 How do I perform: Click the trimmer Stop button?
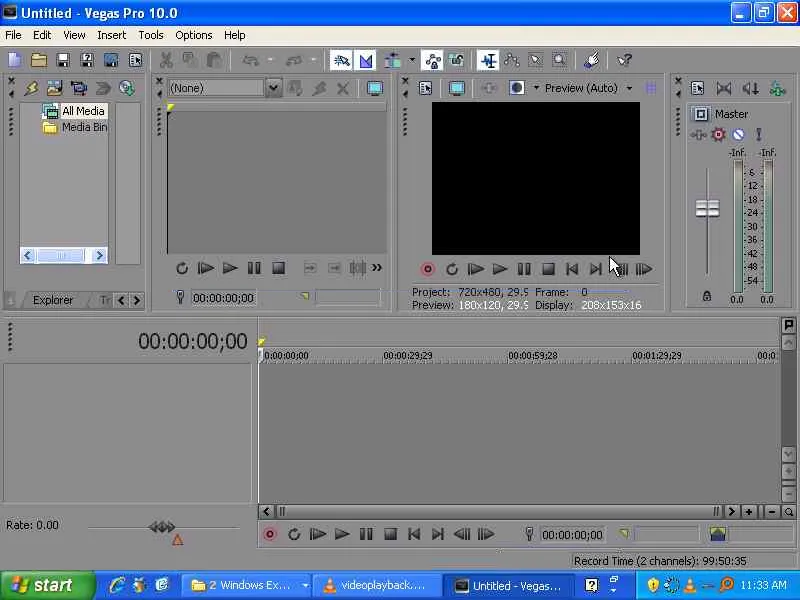(x=279, y=268)
